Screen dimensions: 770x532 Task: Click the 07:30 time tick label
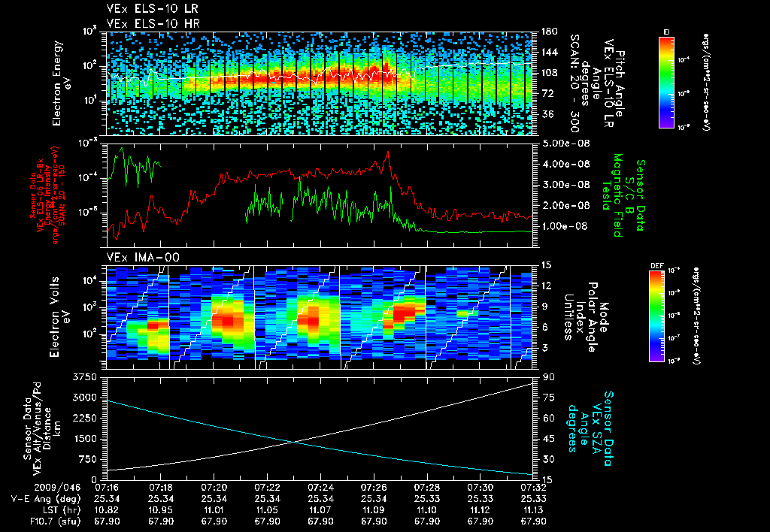coord(480,488)
